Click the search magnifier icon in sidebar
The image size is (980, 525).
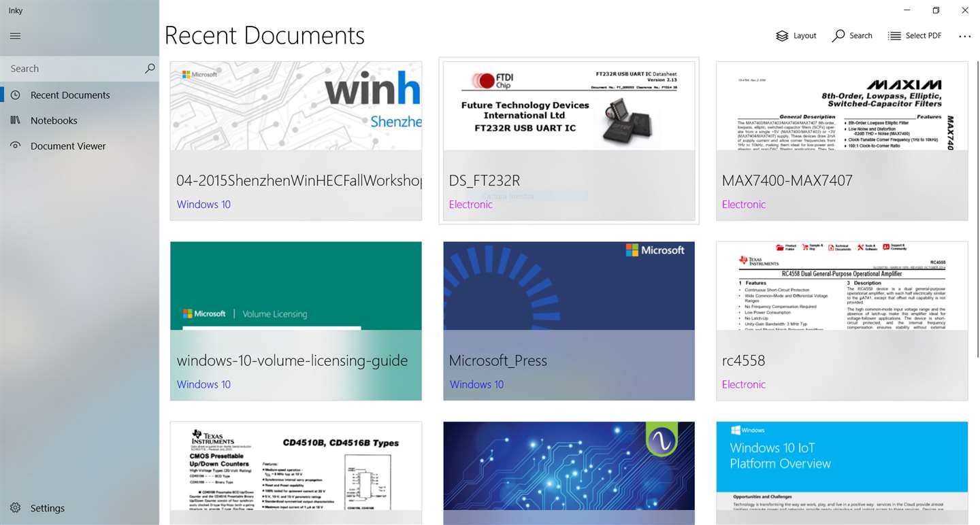[x=150, y=68]
